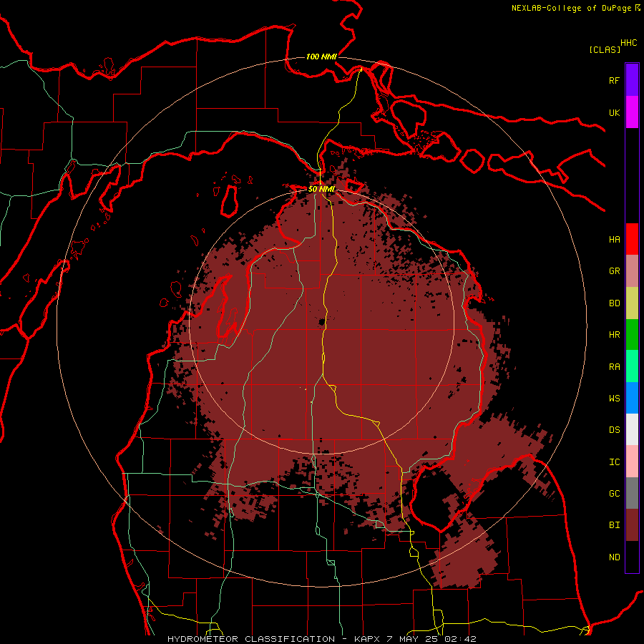Viewport: 644px width, 644px height.
Task: Select the BD yellow legend swatch
Action: [x=632, y=303]
